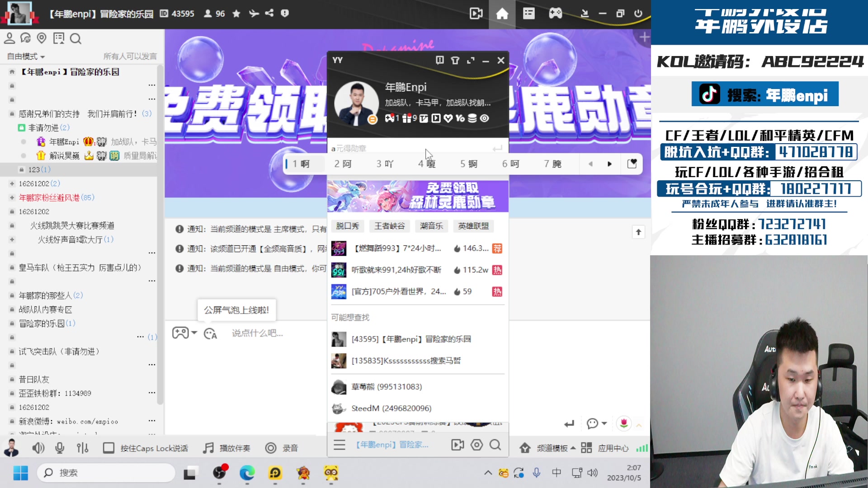Click the chat input 说点什么吧 field
Screen dimensions: 868x488
coord(258,333)
